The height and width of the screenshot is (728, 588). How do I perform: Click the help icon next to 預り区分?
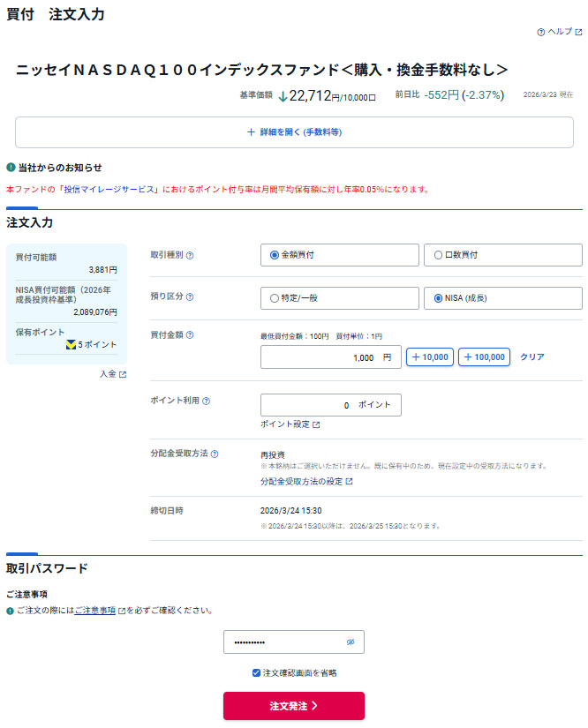pyautogui.click(x=190, y=298)
